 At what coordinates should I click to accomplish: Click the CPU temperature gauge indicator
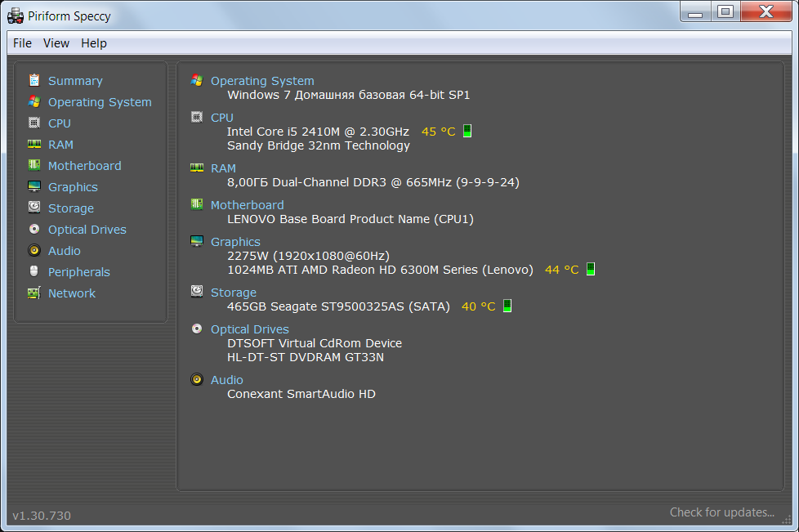click(467, 131)
